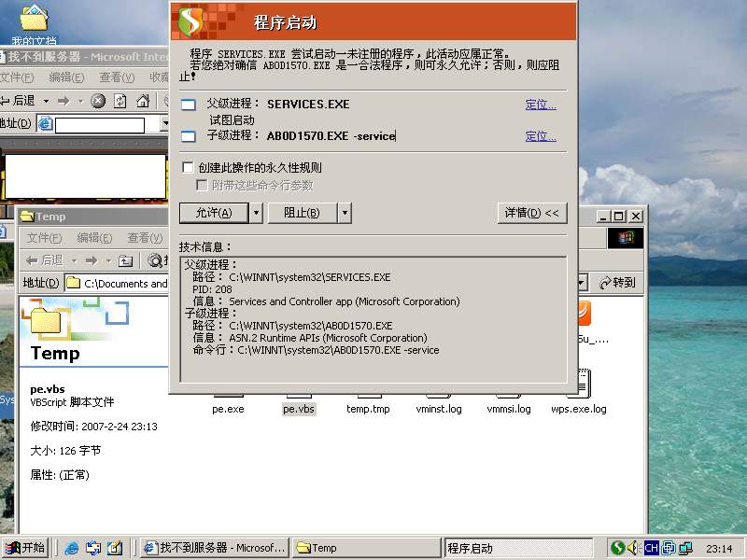This screenshot has height=560, width=747.
Task: Open 编辑(E) menu in Internet Explorer window
Action: pyautogui.click(x=66, y=77)
